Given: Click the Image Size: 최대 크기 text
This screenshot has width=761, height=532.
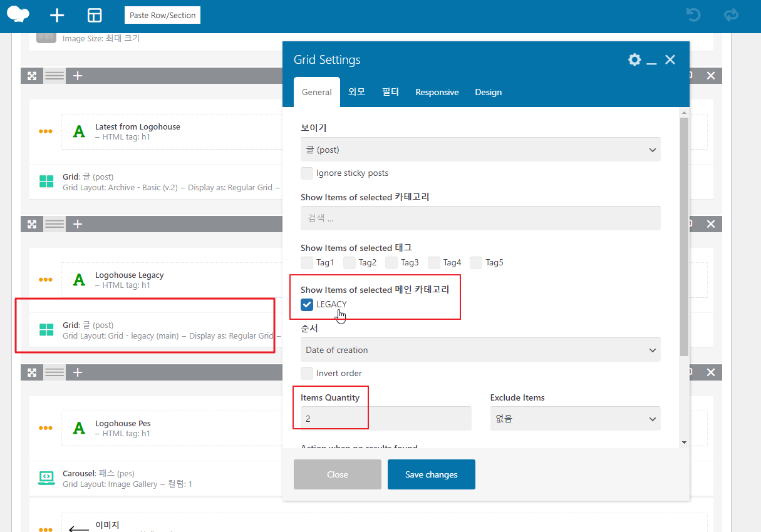Looking at the screenshot, I should click(x=101, y=38).
